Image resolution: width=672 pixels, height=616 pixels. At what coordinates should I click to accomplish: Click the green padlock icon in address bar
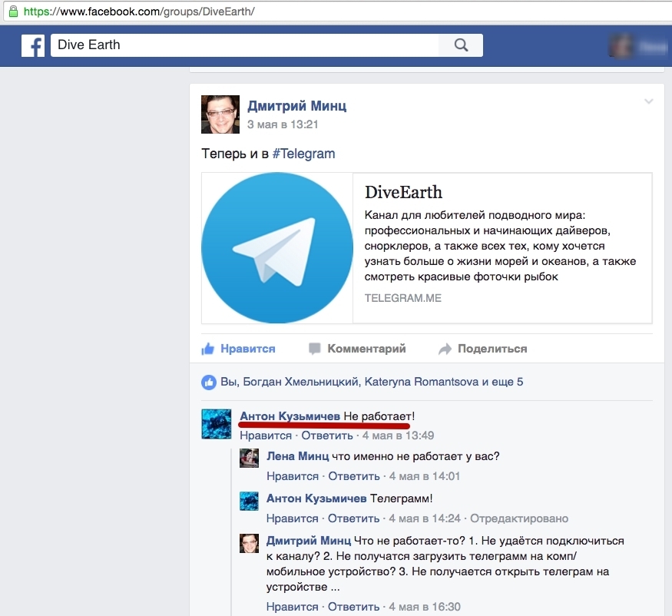(13, 11)
